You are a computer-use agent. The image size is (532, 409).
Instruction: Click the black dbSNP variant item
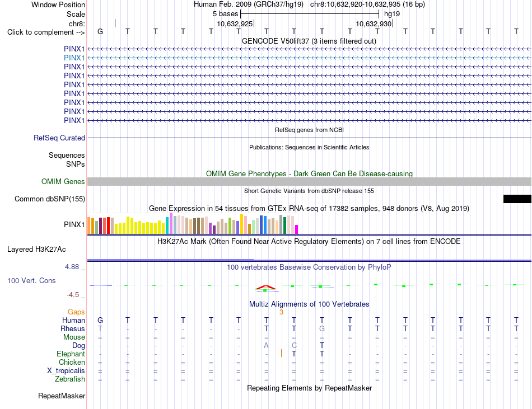(x=517, y=199)
